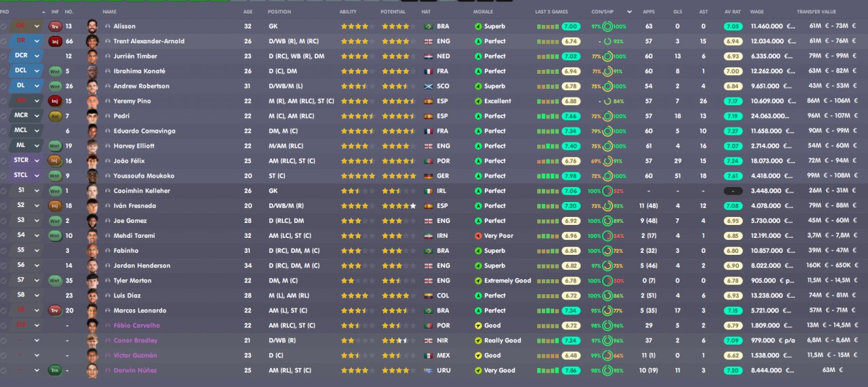Image resolution: width=868 pixels, height=387 pixels.
Task: Click Moukoko's 7.98 last five games rating
Action: tap(570, 176)
